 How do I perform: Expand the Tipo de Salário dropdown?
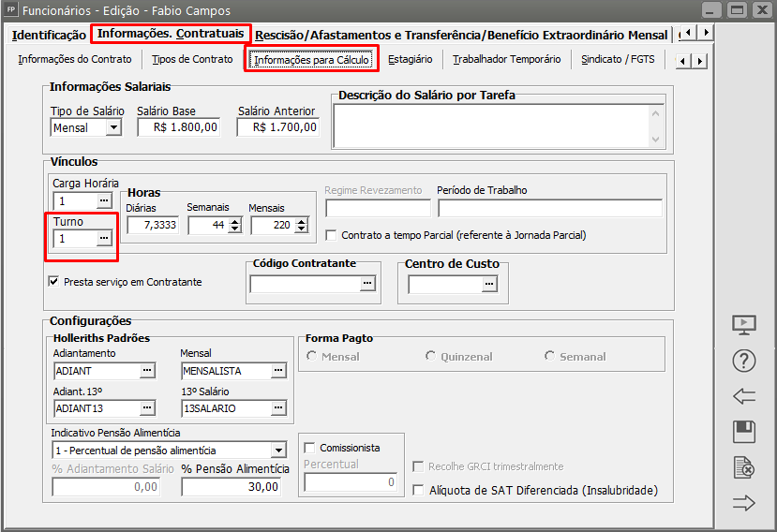114,127
